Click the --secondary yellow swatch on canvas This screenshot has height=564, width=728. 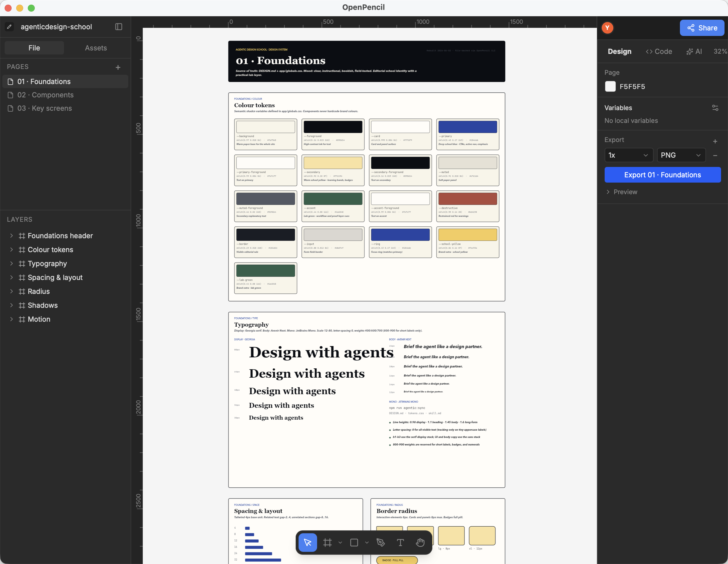pyautogui.click(x=333, y=163)
